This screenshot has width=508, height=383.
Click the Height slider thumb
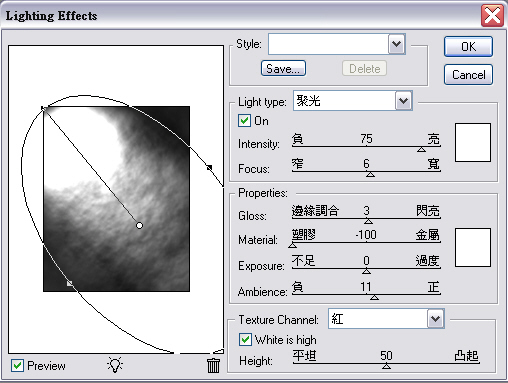coord(386,366)
